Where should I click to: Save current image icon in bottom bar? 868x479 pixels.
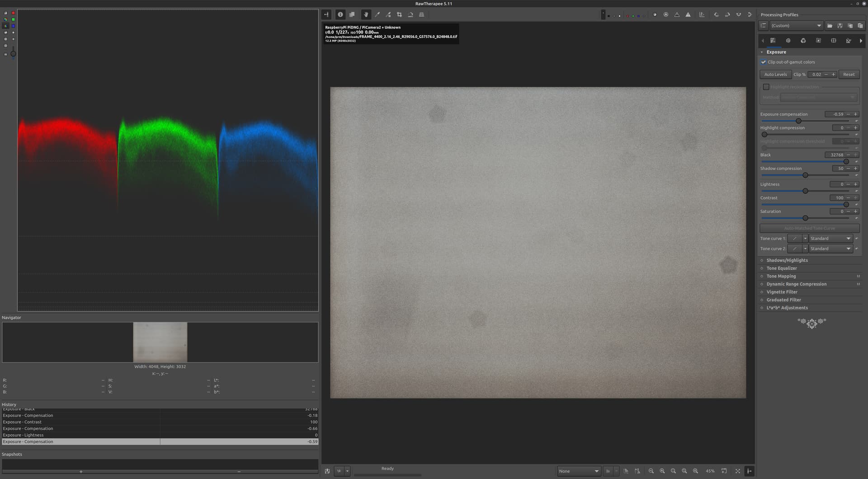click(327, 471)
